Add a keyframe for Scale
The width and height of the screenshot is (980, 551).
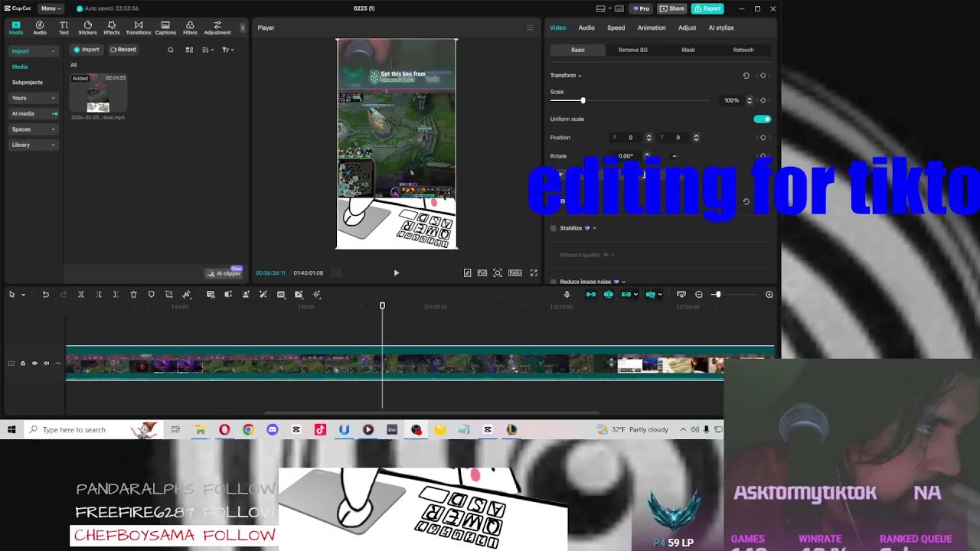pos(763,100)
